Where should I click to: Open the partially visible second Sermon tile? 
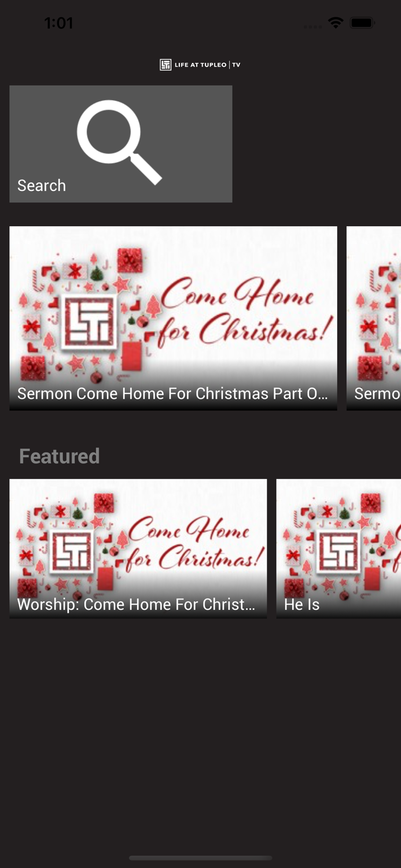374,318
